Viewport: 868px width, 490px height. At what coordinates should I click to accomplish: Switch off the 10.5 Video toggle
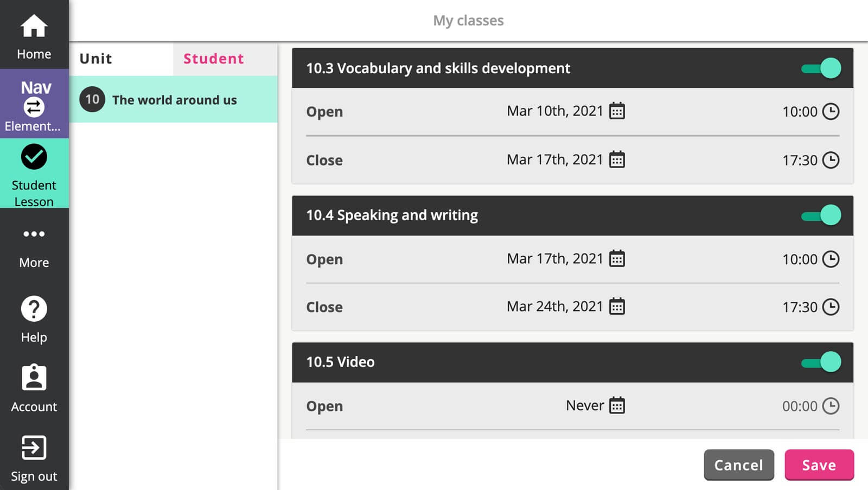point(821,362)
